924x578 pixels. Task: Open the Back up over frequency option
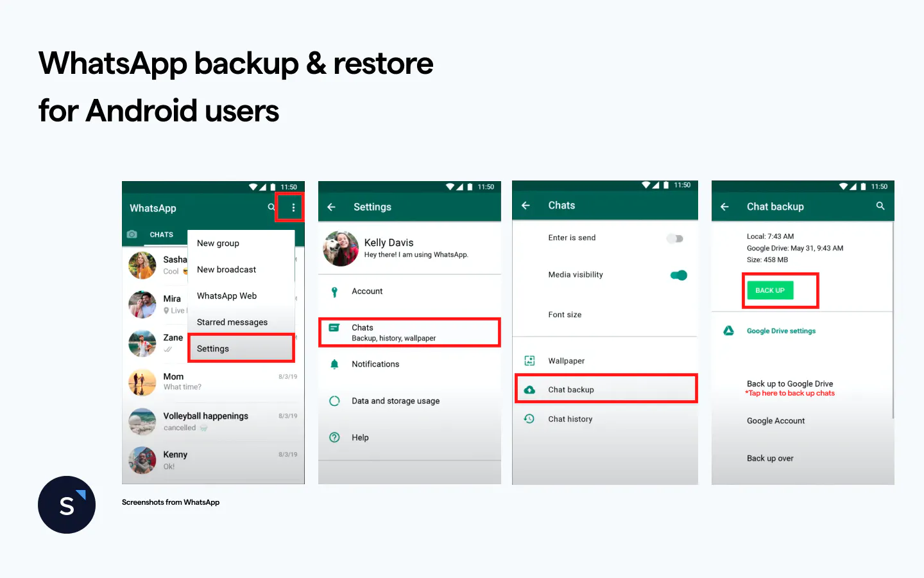(770, 459)
